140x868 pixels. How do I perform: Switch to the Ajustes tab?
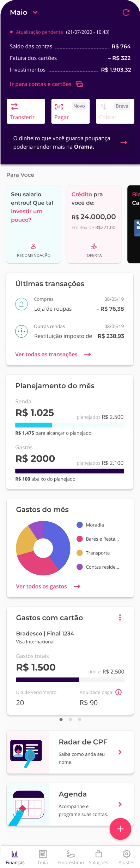[x=126, y=857]
